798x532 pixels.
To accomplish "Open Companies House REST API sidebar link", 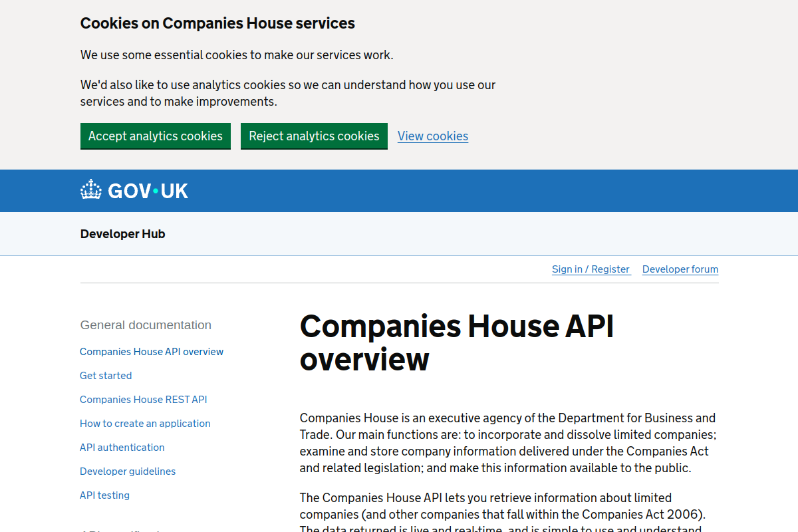I will click(144, 400).
